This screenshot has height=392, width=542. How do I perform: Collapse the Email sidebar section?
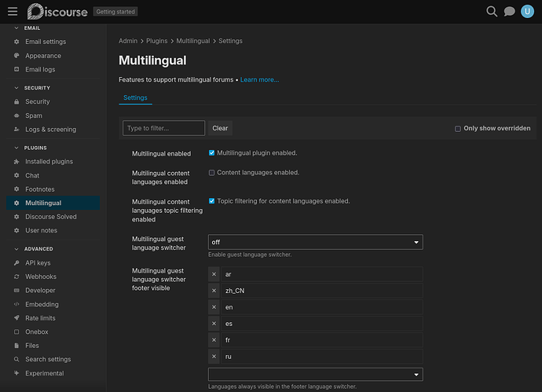point(16,28)
